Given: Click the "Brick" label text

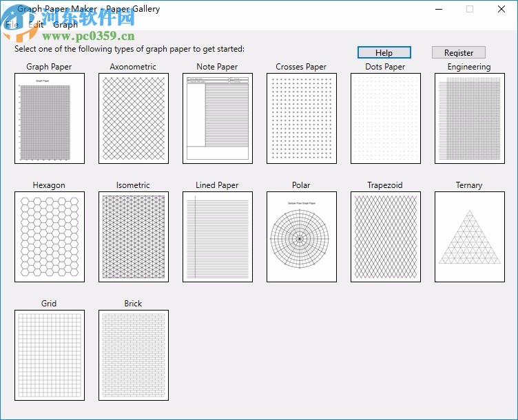Looking at the screenshot, I should pyautogui.click(x=133, y=304).
